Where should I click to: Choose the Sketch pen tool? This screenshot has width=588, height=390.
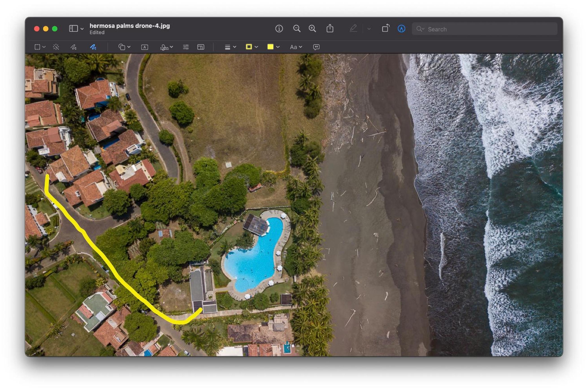73,47
